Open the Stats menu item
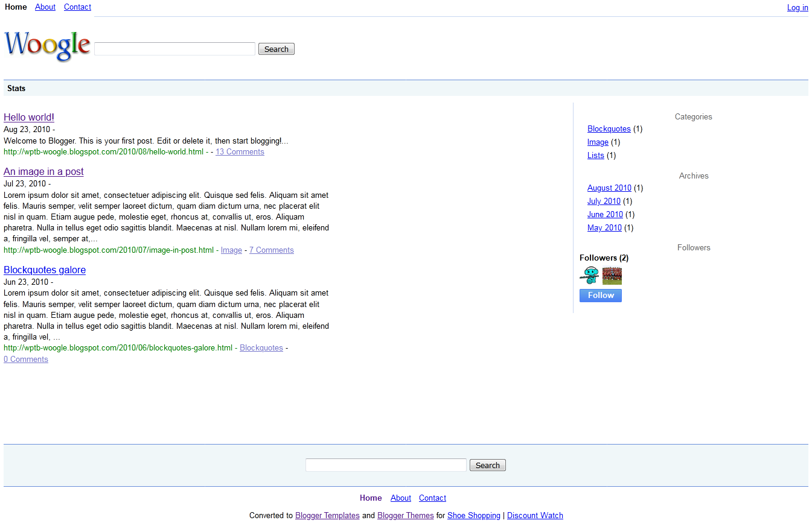The height and width of the screenshot is (526, 812). click(16, 88)
